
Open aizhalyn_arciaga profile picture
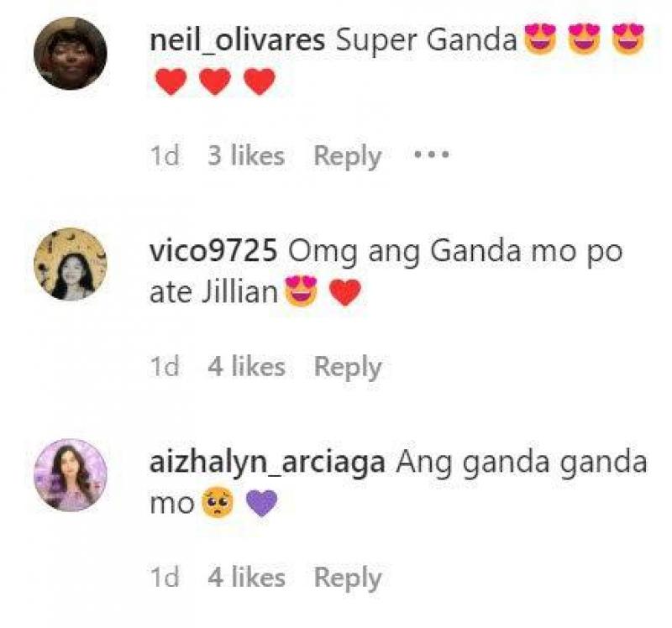pos(71,475)
